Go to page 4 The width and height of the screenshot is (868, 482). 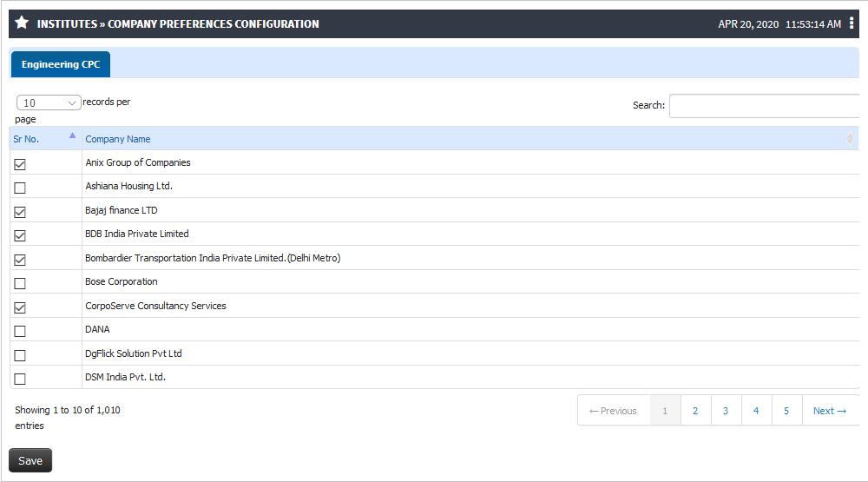(756, 411)
